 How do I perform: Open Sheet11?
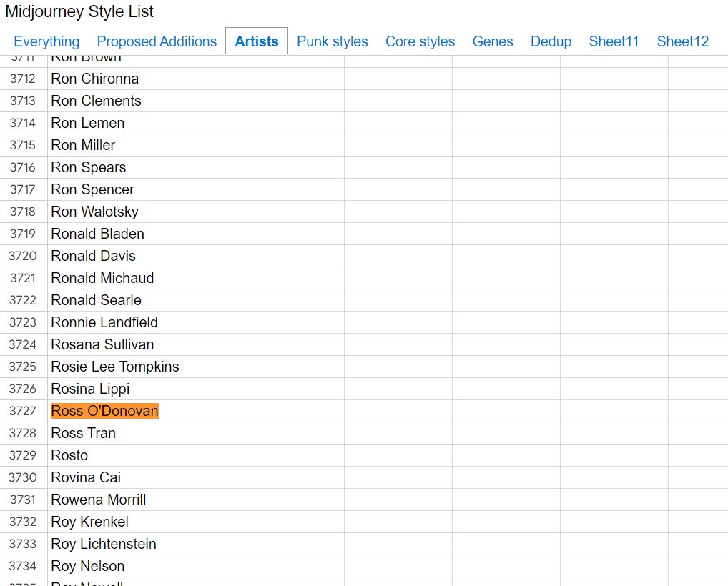614,41
